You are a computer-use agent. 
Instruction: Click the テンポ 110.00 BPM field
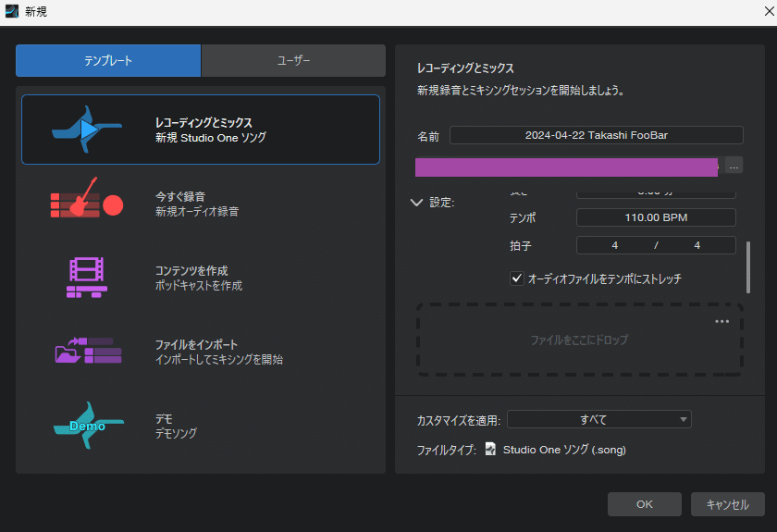(x=656, y=217)
